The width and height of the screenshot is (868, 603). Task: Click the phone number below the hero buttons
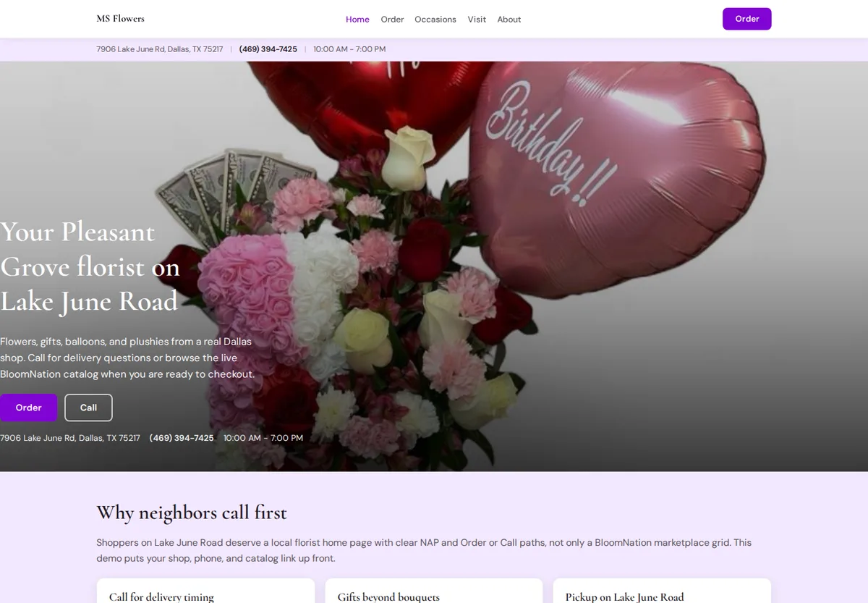(x=182, y=438)
